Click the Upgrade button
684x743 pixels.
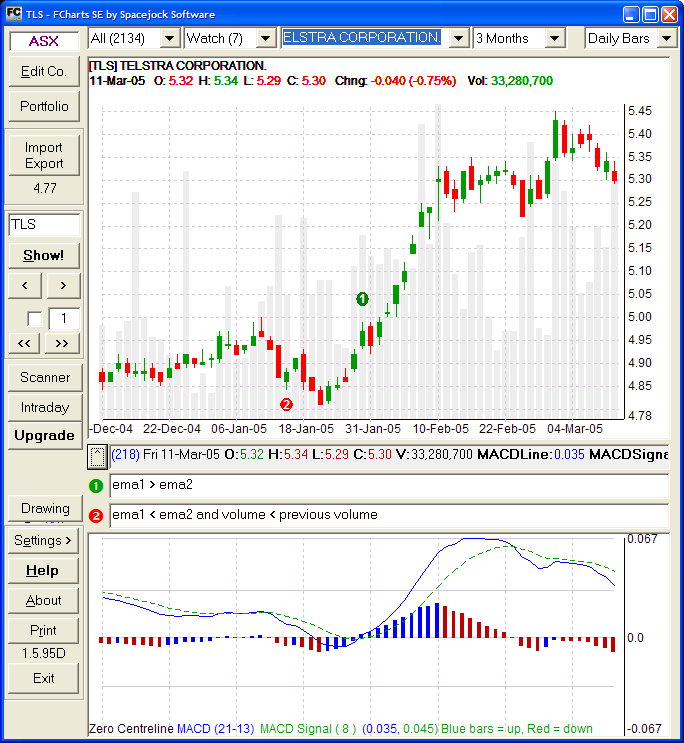pos(45,435)
